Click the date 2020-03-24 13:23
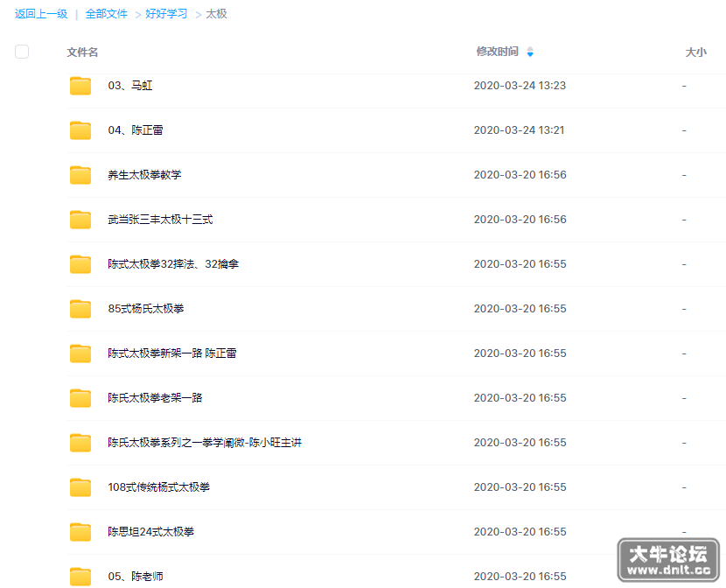 520,86
